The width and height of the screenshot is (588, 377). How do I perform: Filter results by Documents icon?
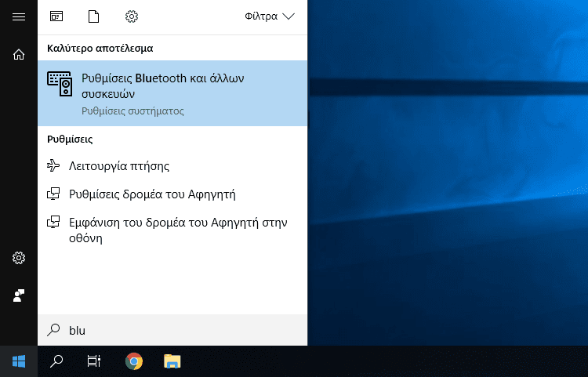93,16
